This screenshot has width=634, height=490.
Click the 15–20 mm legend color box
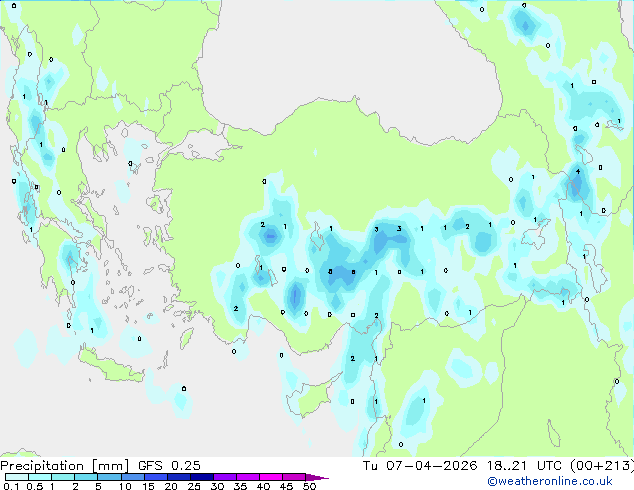(x=156, y=477)
